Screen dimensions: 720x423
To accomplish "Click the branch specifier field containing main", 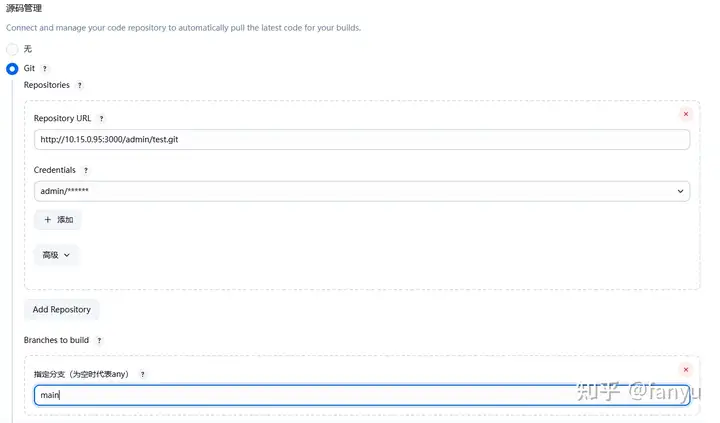I will tap(361, 395).
